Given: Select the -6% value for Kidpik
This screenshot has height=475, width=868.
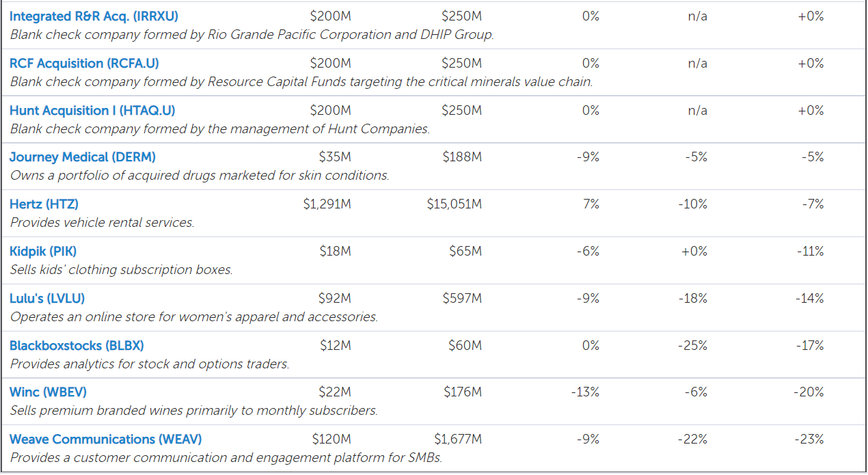Looking at the screenshot, I should pos(588,252).
